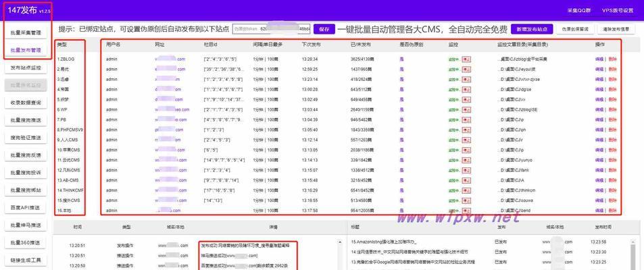644x270 pixels.
Task: Stop monitoring on the THINKCMF row
Action: (466, 190)
